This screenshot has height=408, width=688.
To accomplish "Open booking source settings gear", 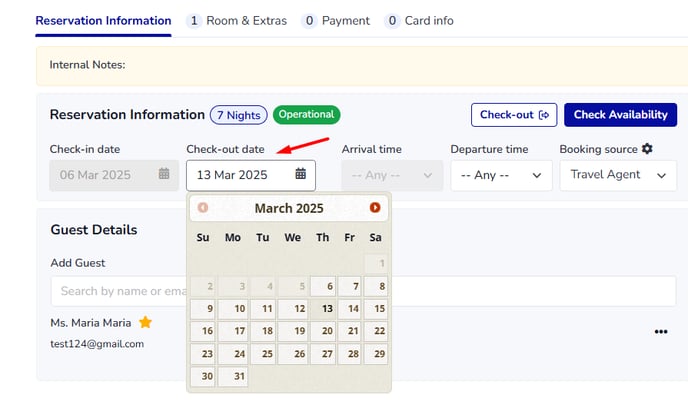I will 647,149.
